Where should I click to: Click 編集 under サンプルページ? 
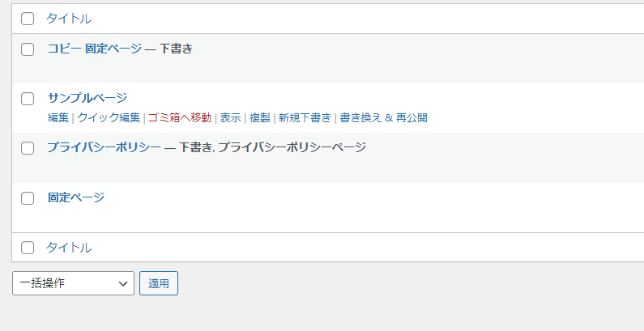58,117
